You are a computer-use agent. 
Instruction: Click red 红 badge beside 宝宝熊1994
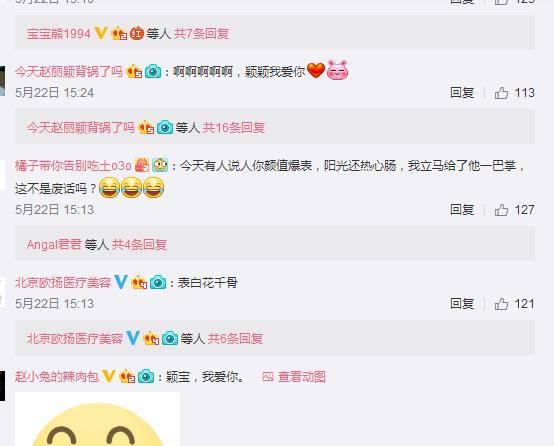137,34
